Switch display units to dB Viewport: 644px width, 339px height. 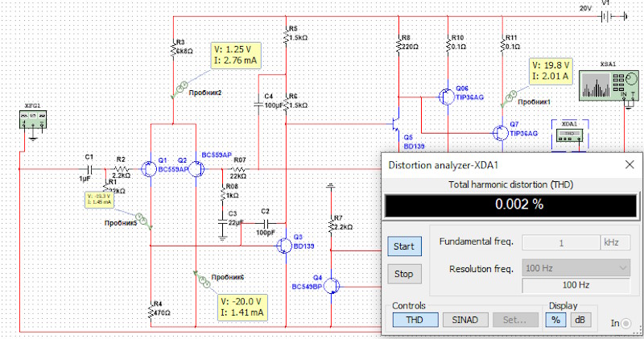pyautogui.click(x=580, y=319)
